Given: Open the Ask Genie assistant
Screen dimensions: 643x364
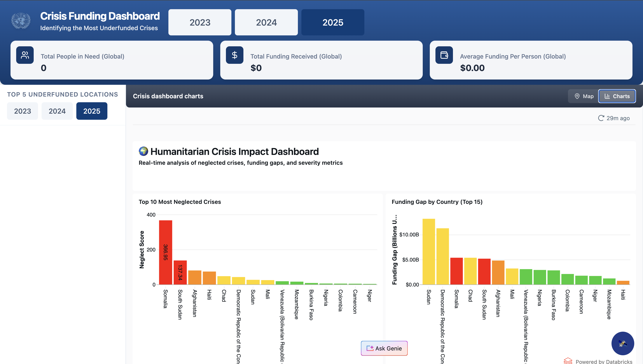Looking at the screenshot, I should pyautogui.click(x=384, y=348).
